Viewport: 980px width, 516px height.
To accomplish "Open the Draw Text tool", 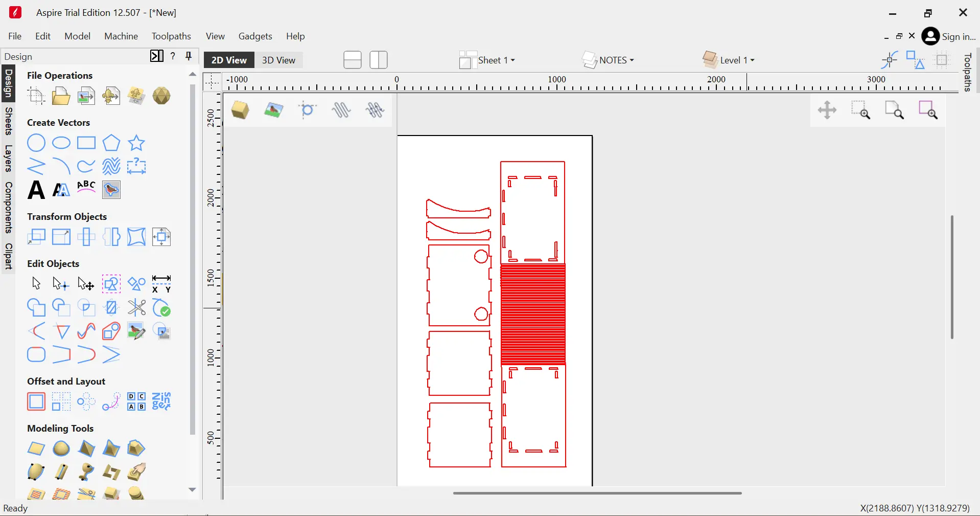I will pyautogui.click(x=36, y=190).
